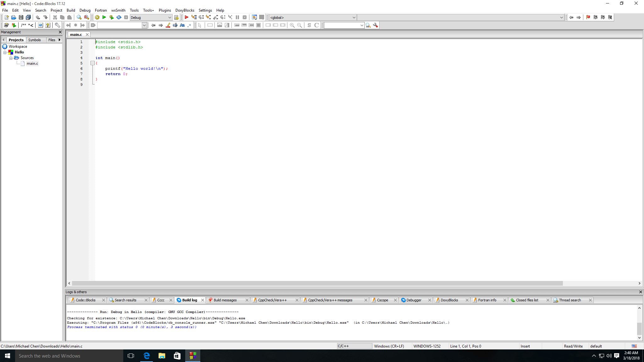Select main.c in the project tree
The height and width of the screenshot is (362, 644).
click(x=32, y=63)
